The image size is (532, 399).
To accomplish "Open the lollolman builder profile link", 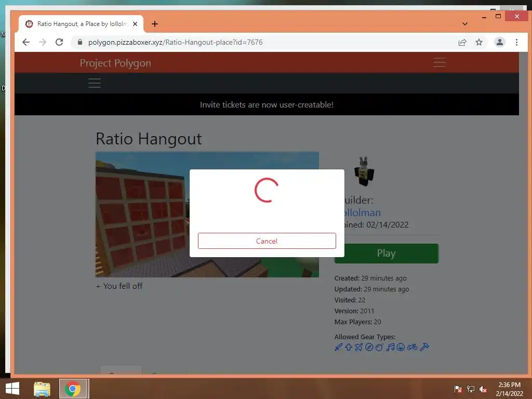I will click(x=362, y=212).
